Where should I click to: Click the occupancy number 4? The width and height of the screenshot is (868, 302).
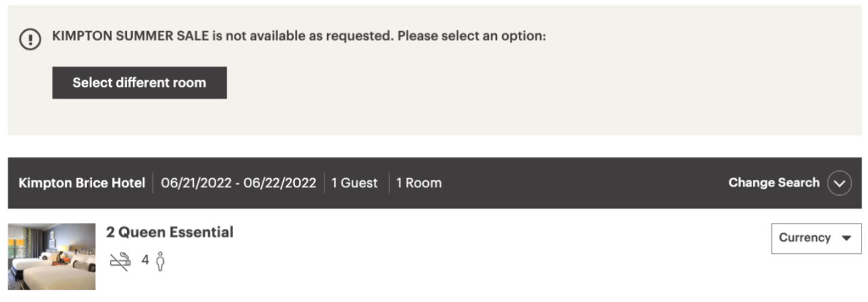pos(145,261)
